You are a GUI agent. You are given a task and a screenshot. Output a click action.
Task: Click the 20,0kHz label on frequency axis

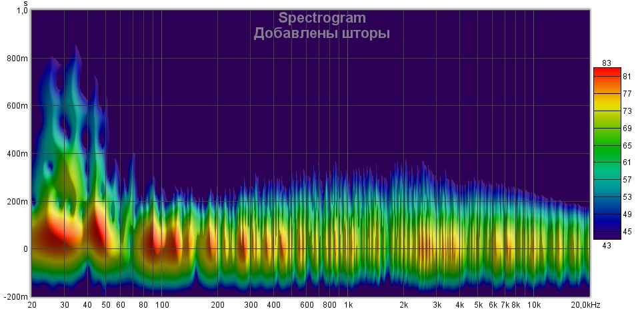pyautogui.click(x=587, y=305)
